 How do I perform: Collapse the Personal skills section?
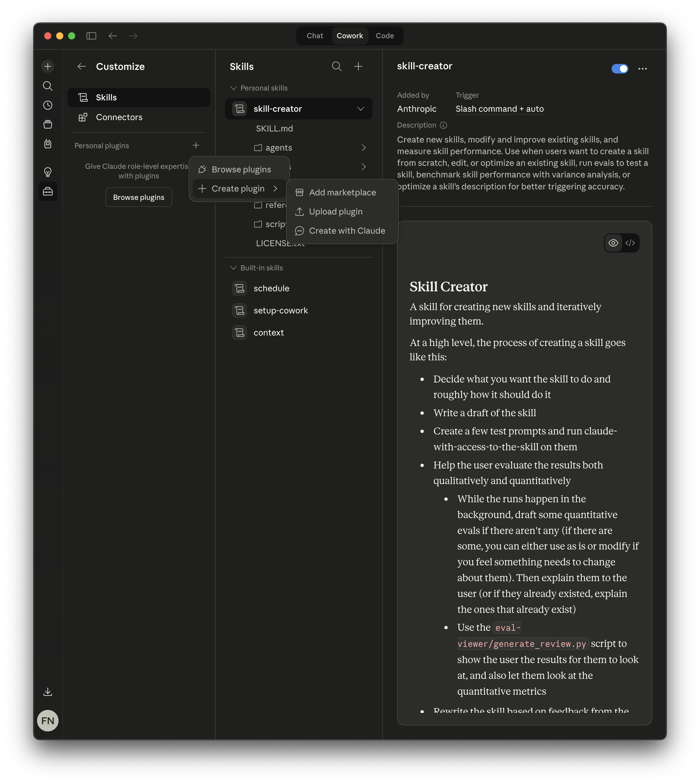pos(234,88)
